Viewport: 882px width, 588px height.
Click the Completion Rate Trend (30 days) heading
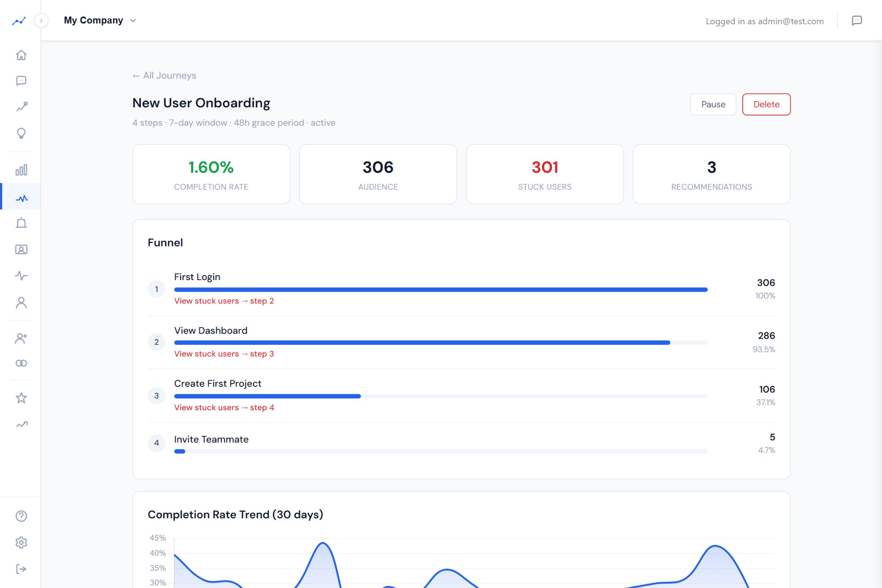click(x=235, y=515)
